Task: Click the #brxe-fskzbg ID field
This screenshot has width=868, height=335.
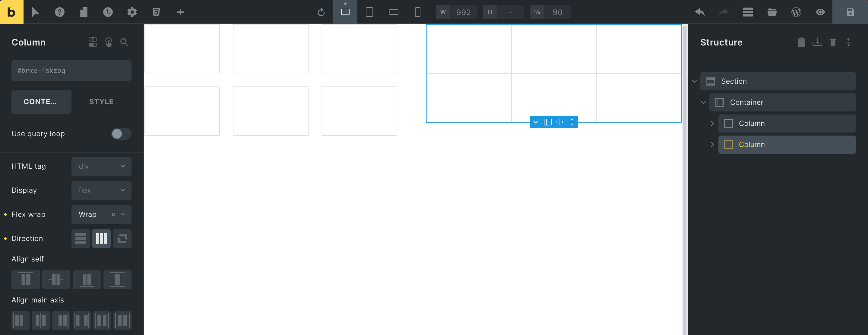Action: 71,70
